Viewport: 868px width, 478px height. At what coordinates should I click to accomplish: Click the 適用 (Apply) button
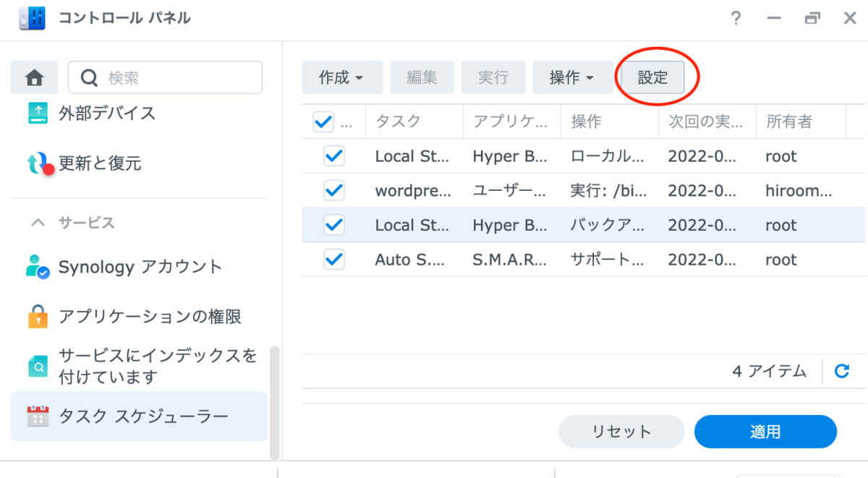(765, 432)
